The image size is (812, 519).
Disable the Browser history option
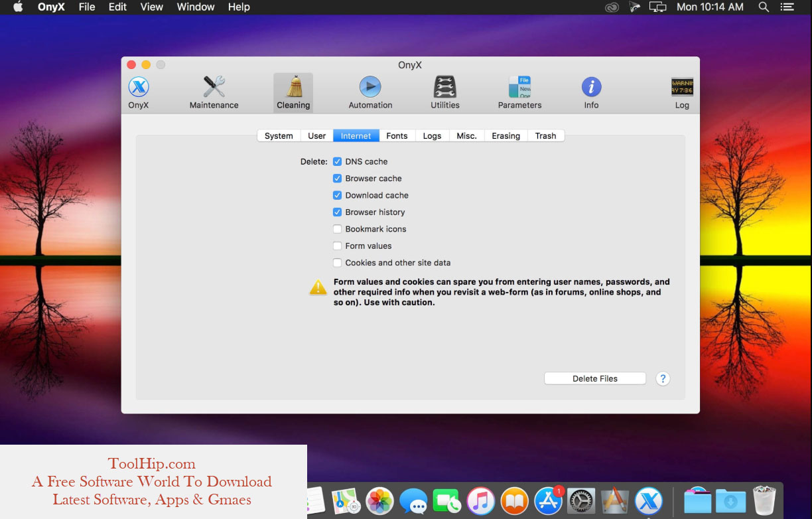click(338, 212)
